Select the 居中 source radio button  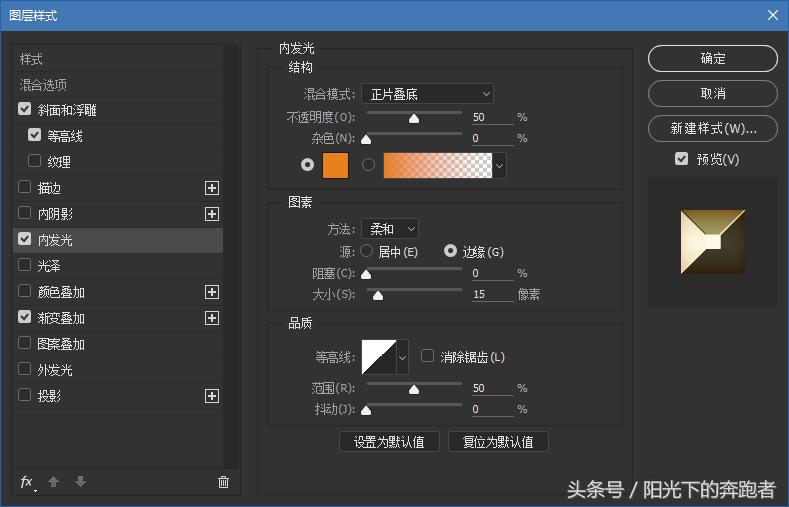(x=366, y=251)
